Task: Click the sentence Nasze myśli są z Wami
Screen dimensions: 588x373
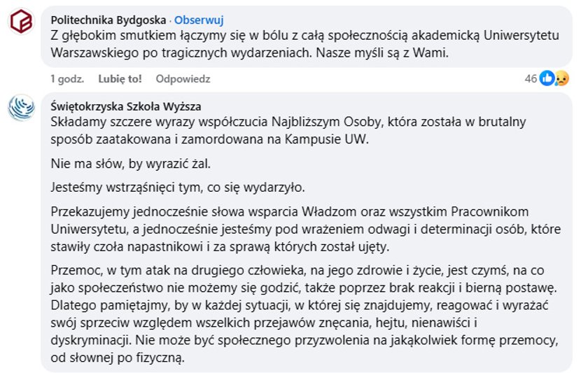Action: pyautogui.click(x=382, y=53)
